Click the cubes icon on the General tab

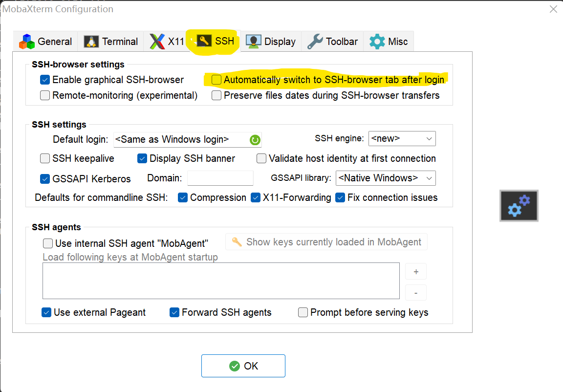click(x=28, y=41)
